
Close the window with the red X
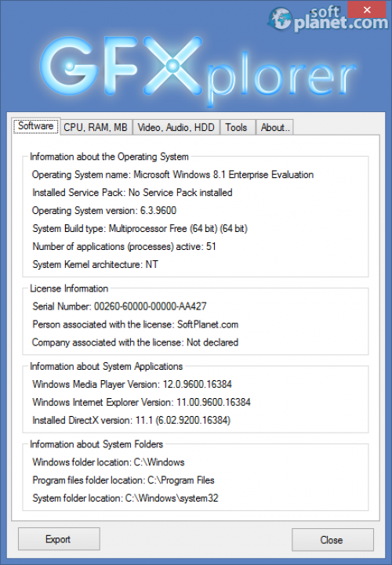tap(367, 9)
